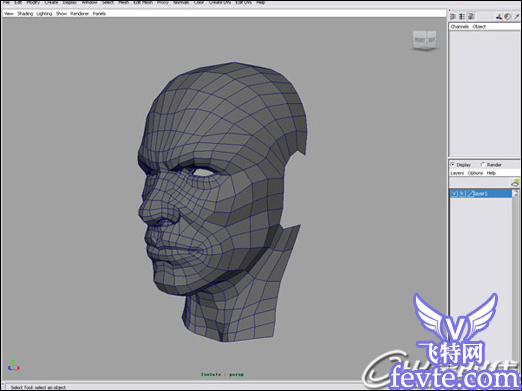Image resolution: width=522 pixels, height=391 pixels.
Task: Click the Select Tool help line text
Action: pos(38,387)
